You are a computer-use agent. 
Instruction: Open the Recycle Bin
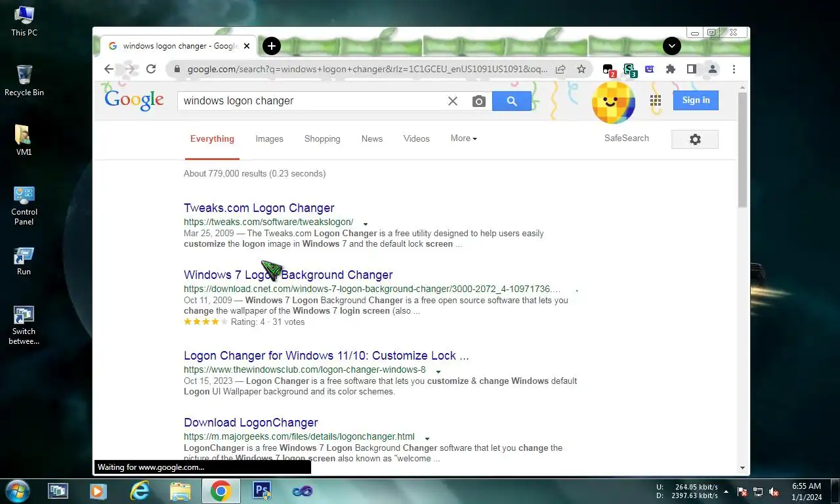[x=24, y=81]
